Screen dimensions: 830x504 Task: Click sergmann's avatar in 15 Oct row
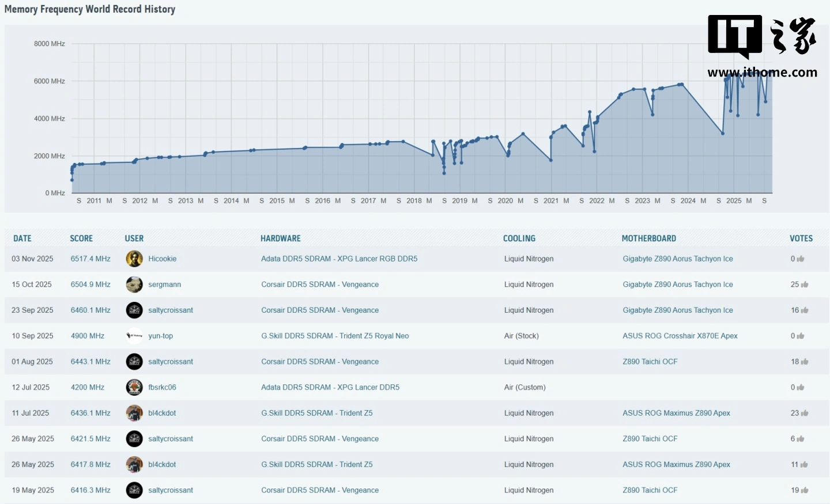pyautogui.click(x=134, y=285)
